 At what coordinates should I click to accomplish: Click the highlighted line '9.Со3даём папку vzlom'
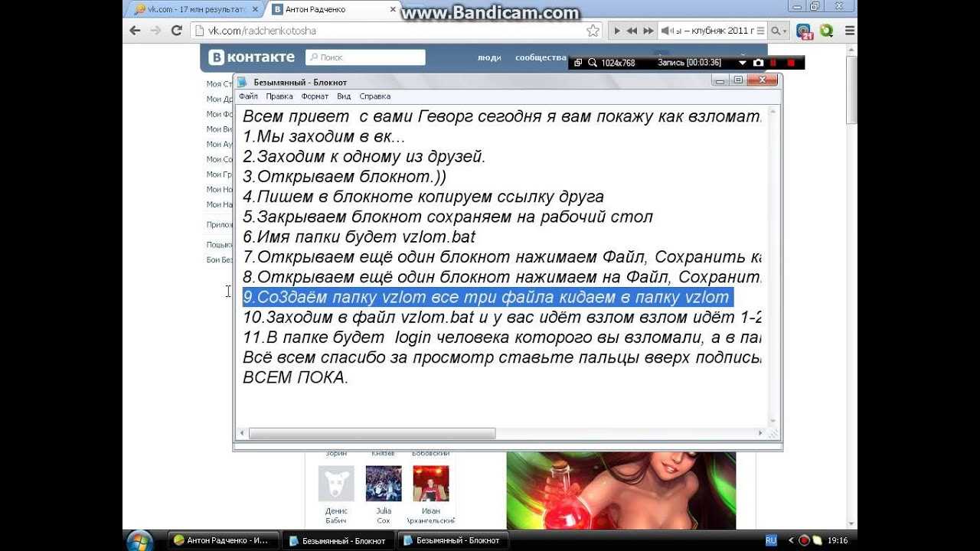tap(488, 297)
